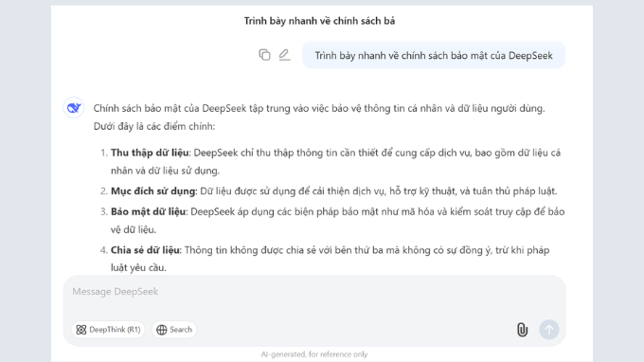Click the intro sentence starting 'Chính sách bảo mật của DeepSeek'
644x362 pixels.
click(319, 108)
